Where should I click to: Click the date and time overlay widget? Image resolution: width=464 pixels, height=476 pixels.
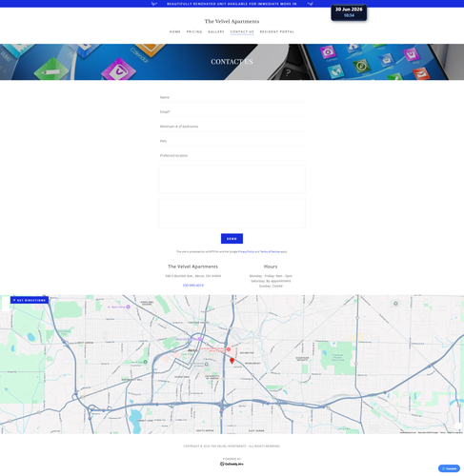tap(349, 12)
